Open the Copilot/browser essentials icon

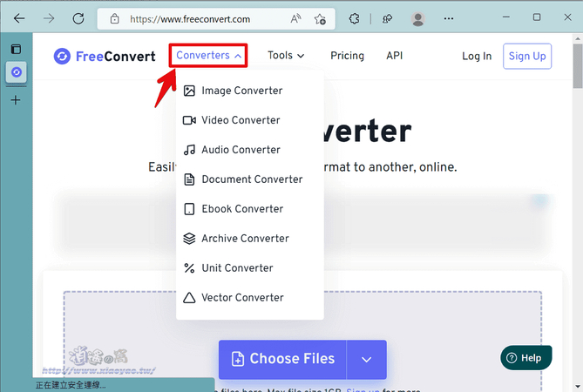[387, 18]
